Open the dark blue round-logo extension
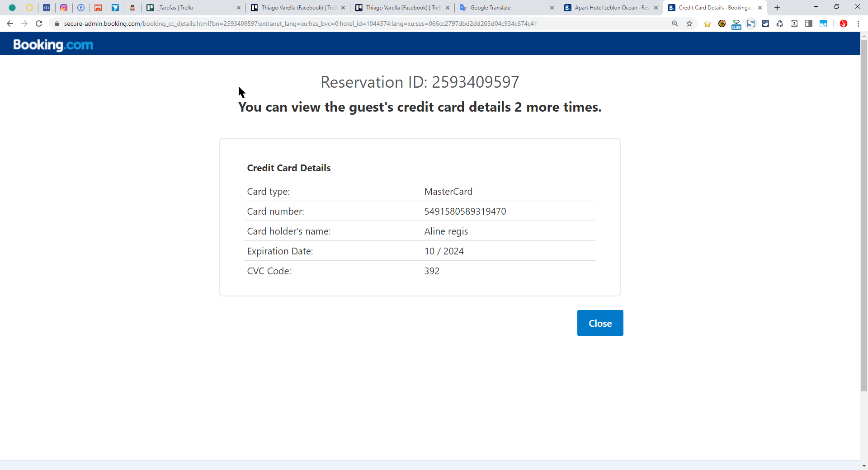Viewport: 868px width, 470px height. coord(765,23)
